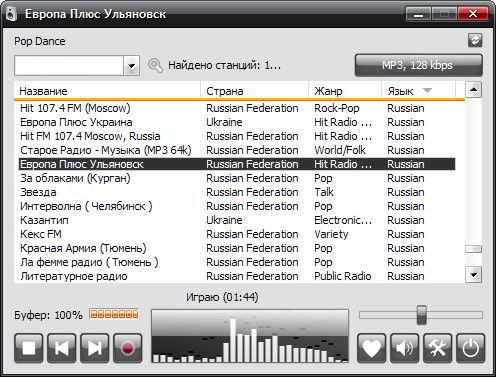
Task: Open the search combo box dropdown arrow
Action: (132, 65)
